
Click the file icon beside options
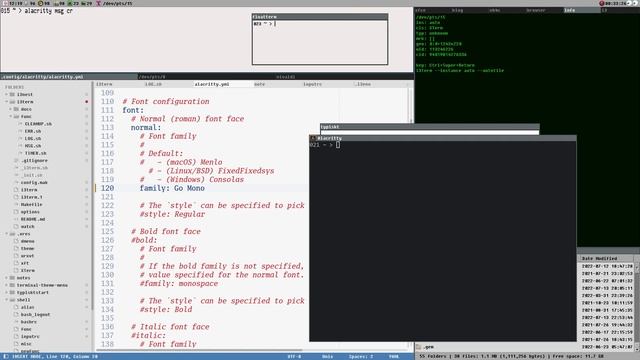point(16,212)
